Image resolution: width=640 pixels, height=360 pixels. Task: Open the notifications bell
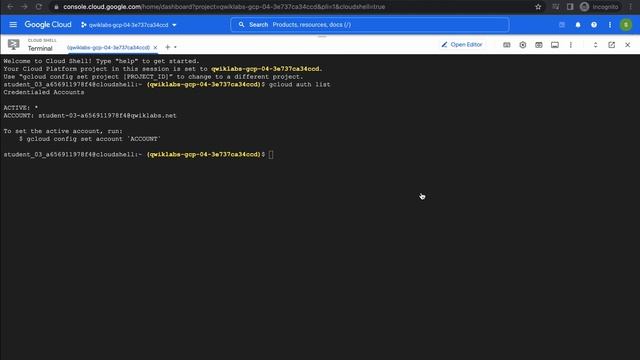578,25
